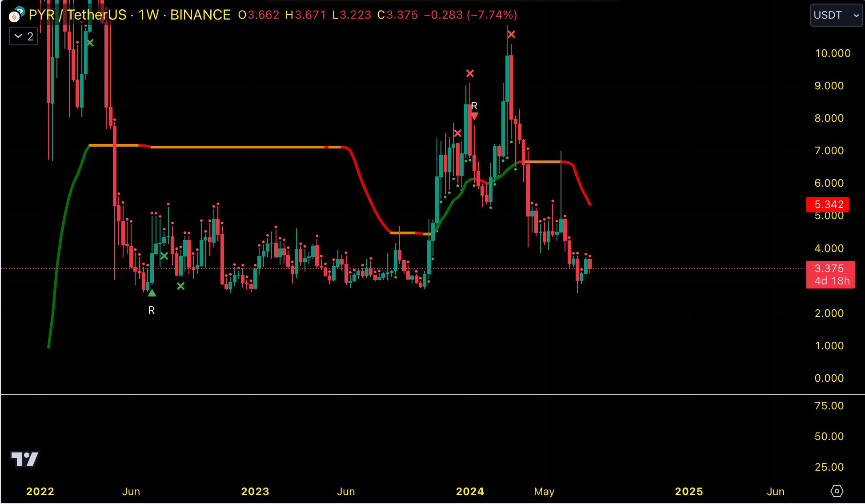This screenshot has height=504, width=865.
Task: Open the chart settings gear icon
Action: [x=837, y=491]
